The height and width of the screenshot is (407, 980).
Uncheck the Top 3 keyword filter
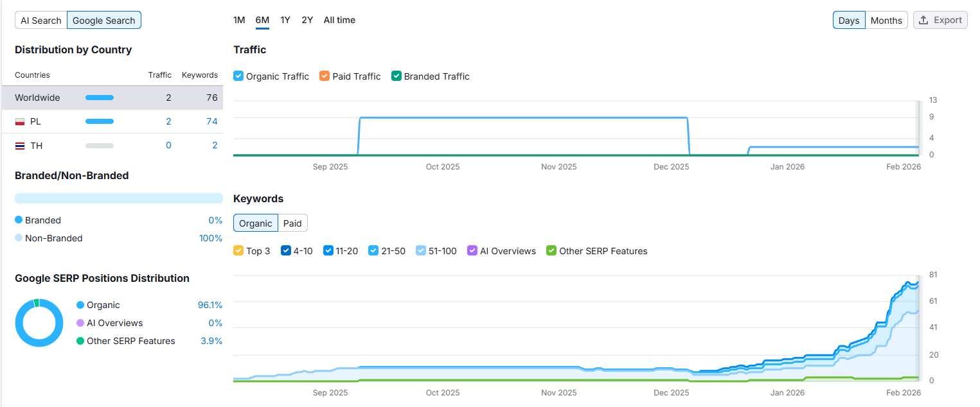click(x=237, y=250)
